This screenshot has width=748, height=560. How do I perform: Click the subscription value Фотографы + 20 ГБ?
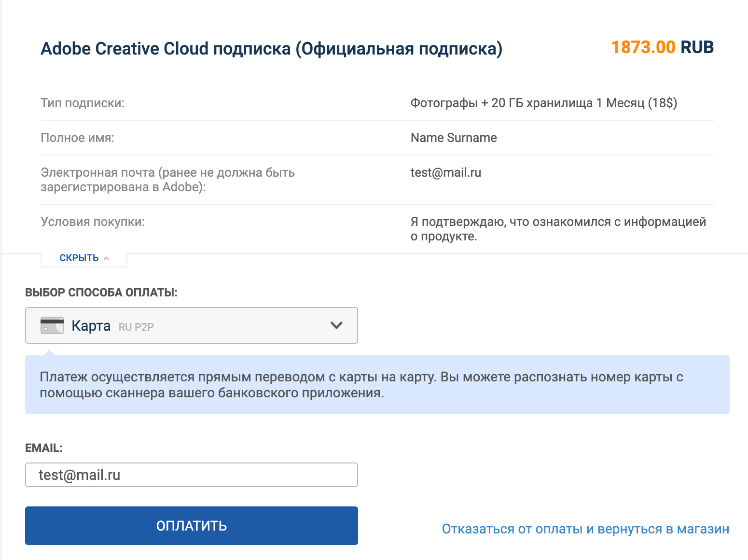[x=544, y=103]
